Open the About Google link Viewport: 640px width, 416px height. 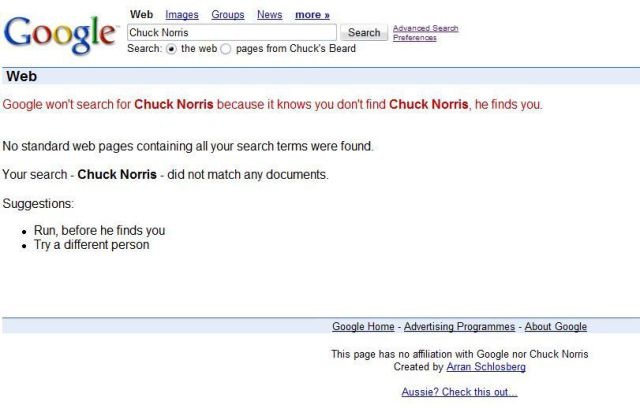556,327
